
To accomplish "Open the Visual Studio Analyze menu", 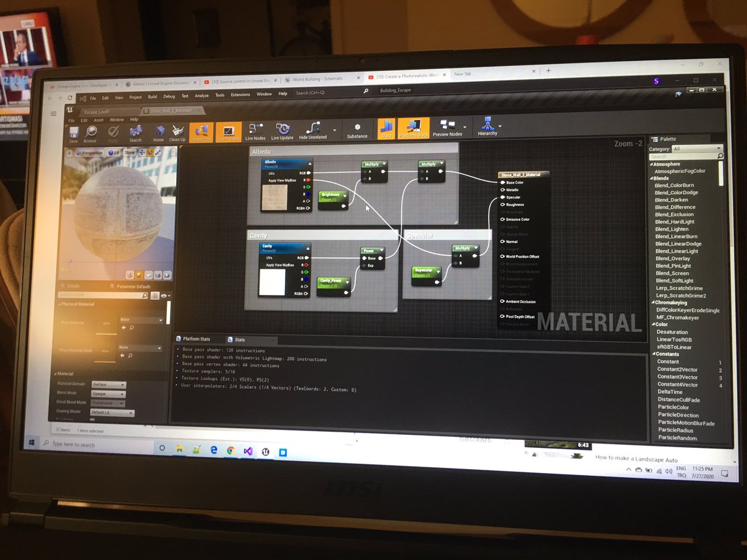I will click(x=202, y=96).
